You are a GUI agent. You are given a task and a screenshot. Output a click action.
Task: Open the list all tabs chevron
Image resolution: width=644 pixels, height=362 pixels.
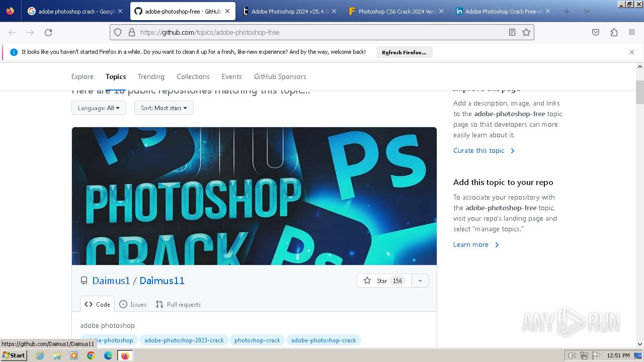[587, 11]
